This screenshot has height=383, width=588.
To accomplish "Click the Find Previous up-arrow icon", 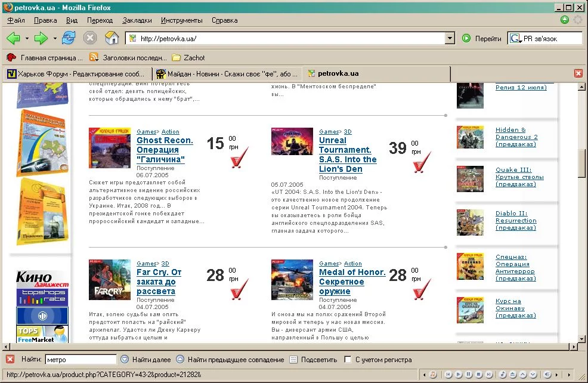I will [x=180, y=359].
